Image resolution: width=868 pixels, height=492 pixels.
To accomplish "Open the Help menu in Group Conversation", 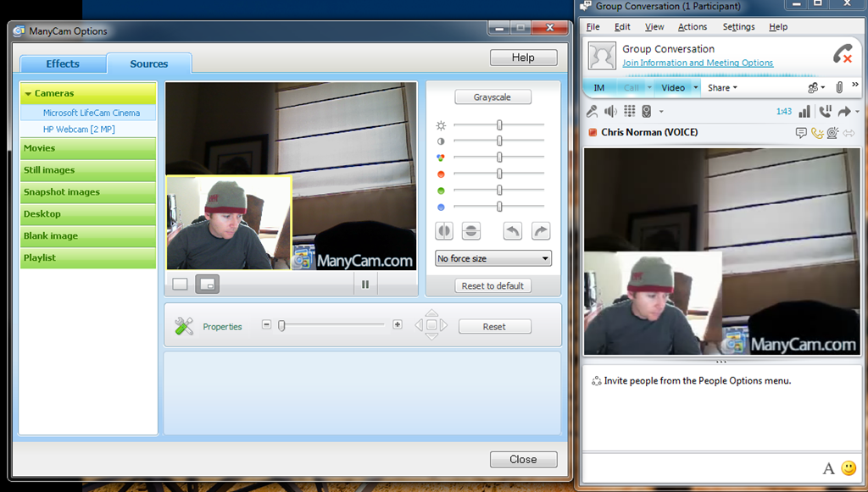I will click(x=778, y=26).
